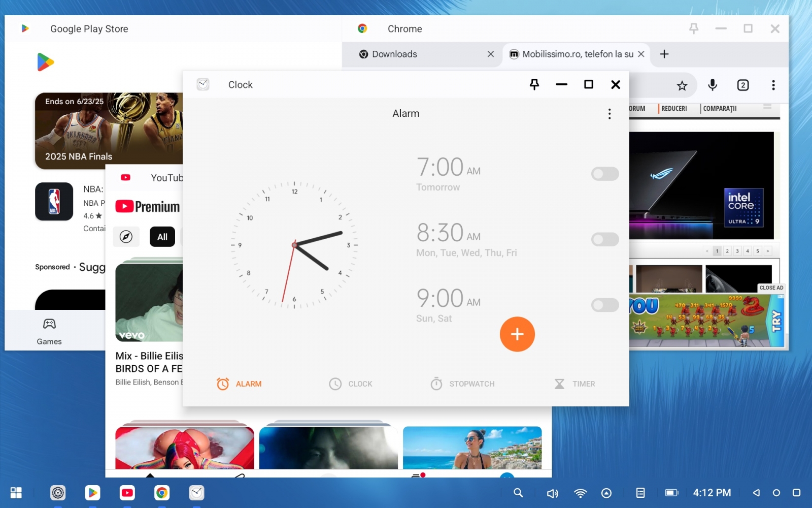
Task: Pin the Clock window
Action: [x=534, y=84]
